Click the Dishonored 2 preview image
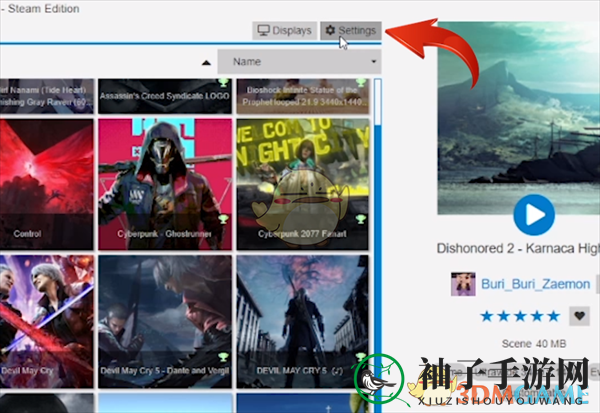This screenshot has height=413, width=600. (x=519, y=118)
